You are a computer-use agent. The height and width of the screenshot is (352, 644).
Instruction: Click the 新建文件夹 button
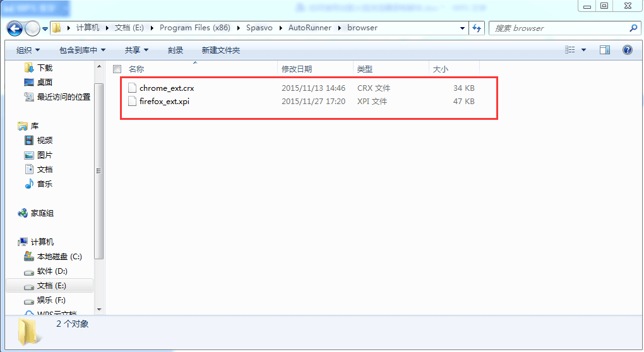point(221,50)
